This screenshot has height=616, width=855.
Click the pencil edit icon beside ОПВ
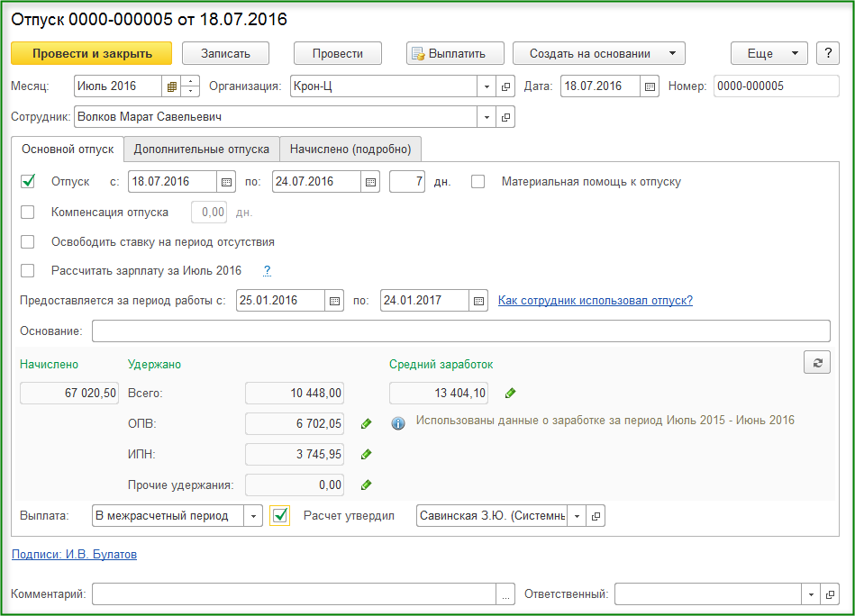coord(366,423)
